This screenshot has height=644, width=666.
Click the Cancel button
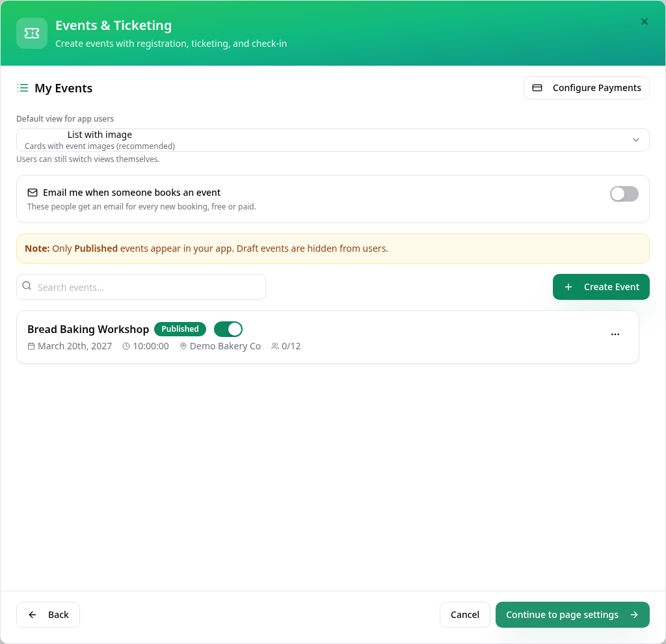464,615
